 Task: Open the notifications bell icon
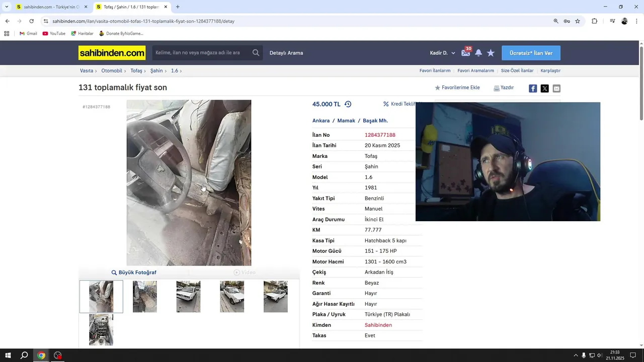coord(478,53)
